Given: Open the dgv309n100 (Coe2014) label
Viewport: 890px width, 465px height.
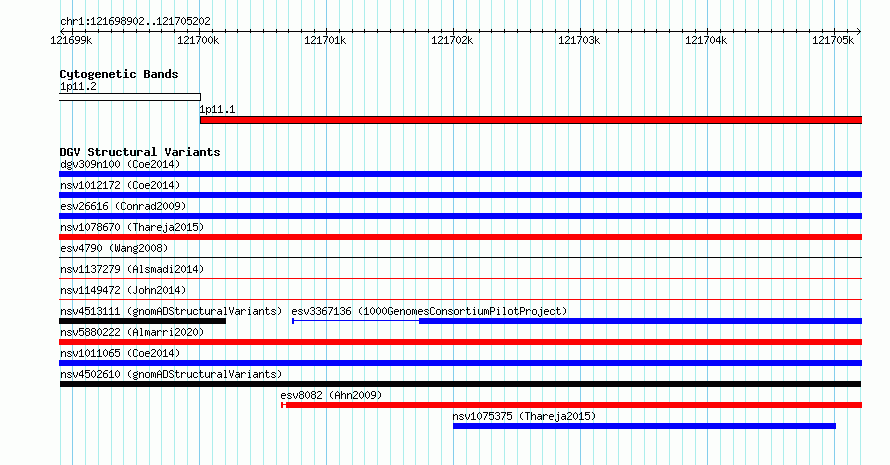Looking at the screenshot, I should [120, 164].
